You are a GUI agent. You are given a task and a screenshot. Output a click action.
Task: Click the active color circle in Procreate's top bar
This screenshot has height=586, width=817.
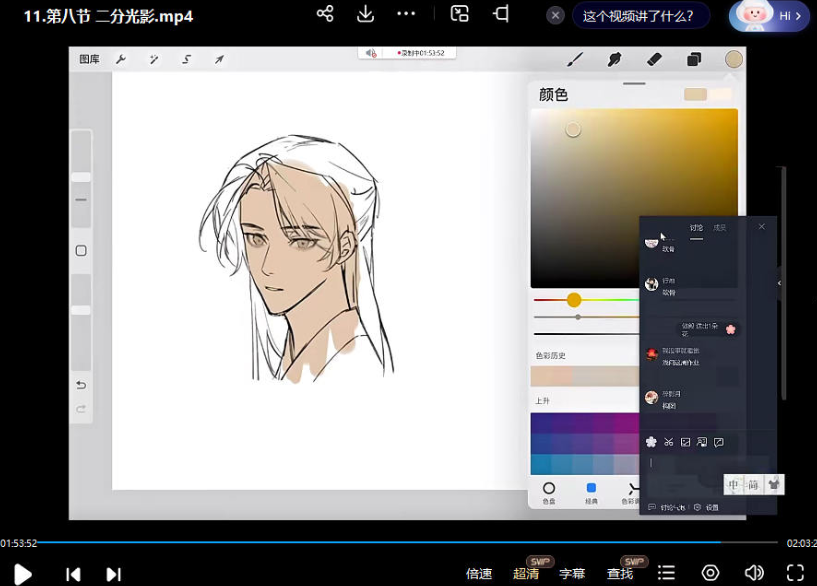tap(733, 59)
